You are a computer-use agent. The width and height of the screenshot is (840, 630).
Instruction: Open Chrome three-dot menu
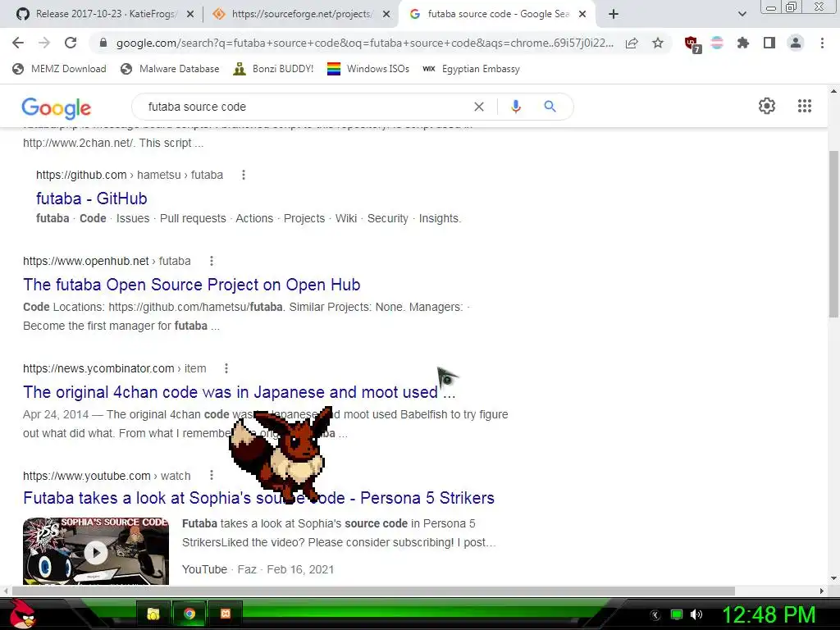[x=822, y=43]
